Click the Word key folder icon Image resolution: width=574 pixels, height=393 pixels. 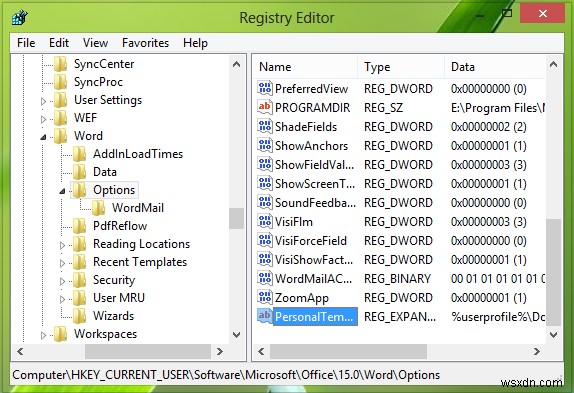(61, 136)
